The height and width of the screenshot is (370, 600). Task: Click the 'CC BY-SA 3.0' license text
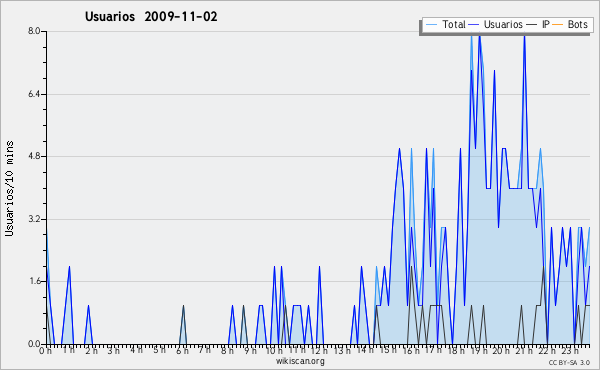click(569, 362)
